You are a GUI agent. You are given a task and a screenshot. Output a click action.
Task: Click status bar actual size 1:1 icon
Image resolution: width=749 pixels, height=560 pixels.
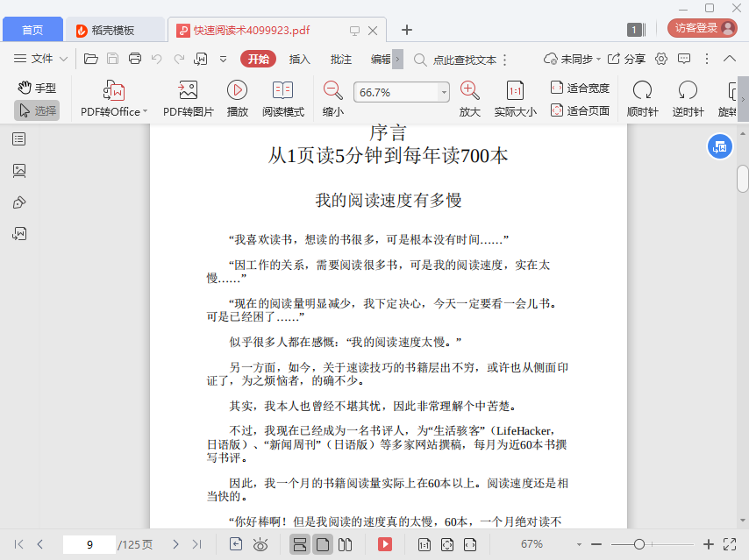click(424, 544)
